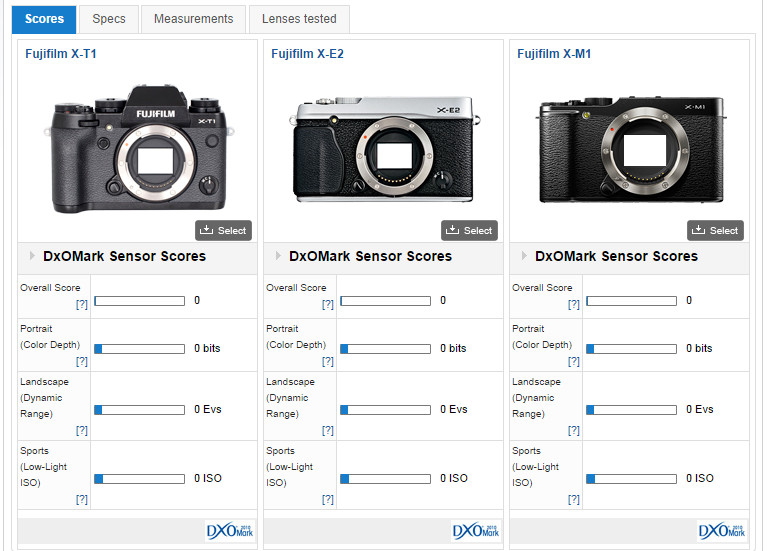
Task: Open the X-T1 Landscape Dynamic Range [?] help
Action: point(82,431)
